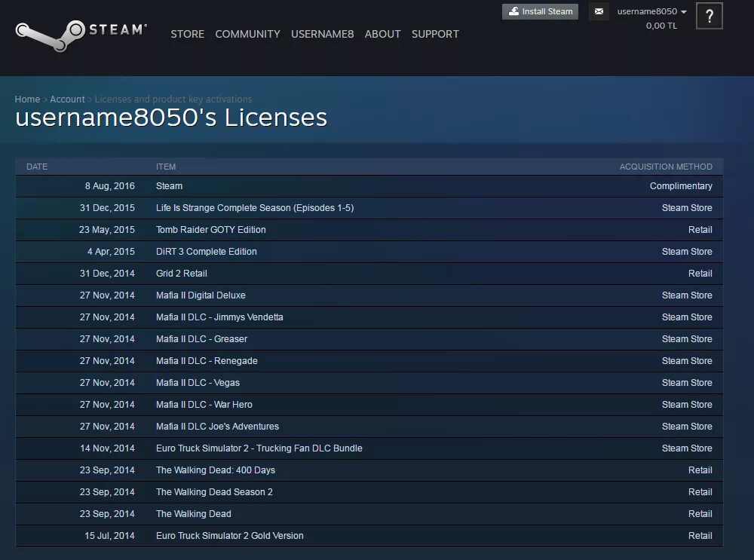Open the STORE menu
This screenshot has height=560, width=754.
click(x=188, y=34)
